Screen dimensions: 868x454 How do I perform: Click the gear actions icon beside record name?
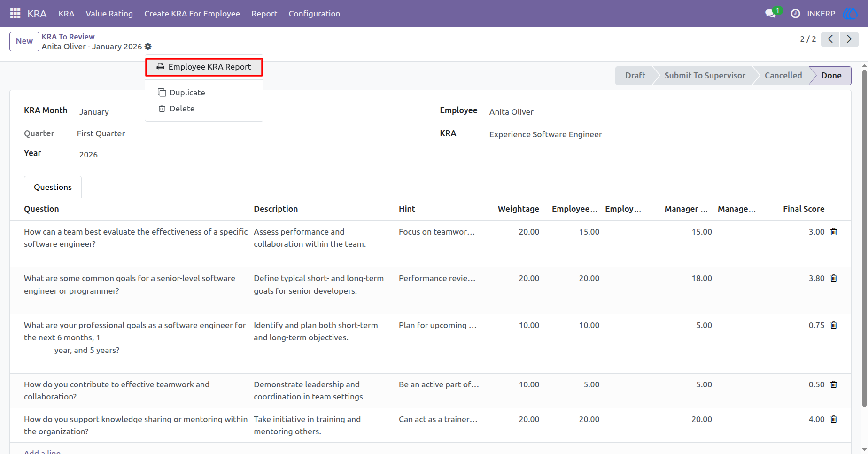148,47
